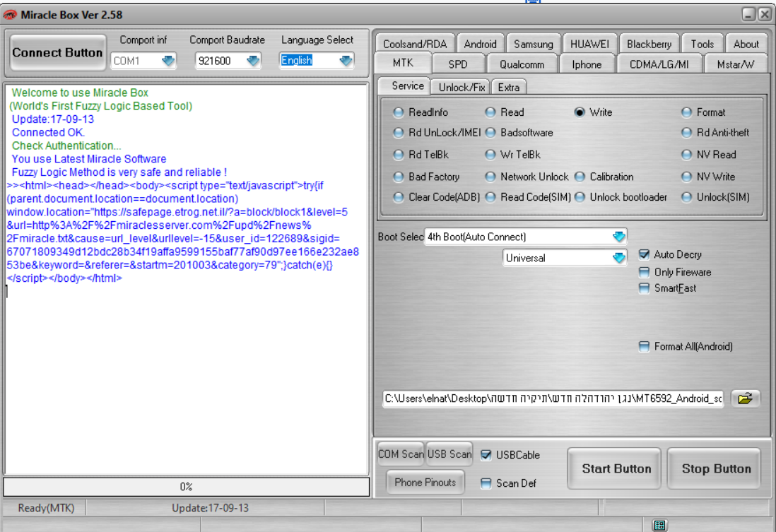This screenshot has width=776, height=532.
Task: Switch to the Blackberry tab
Action: coord(649,44)
